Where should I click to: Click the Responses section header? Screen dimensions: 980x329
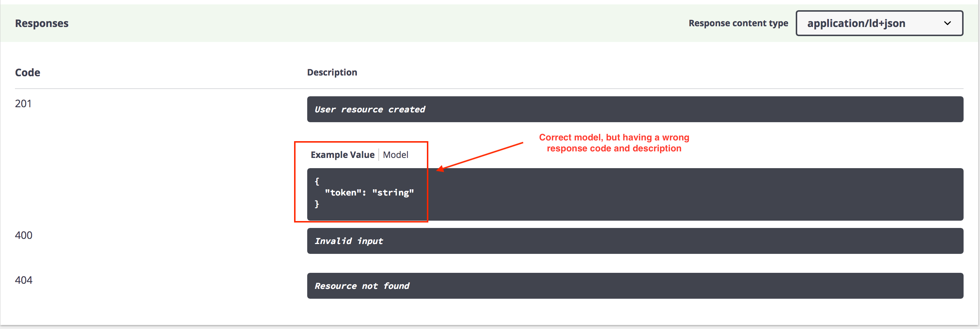(42, 23)
